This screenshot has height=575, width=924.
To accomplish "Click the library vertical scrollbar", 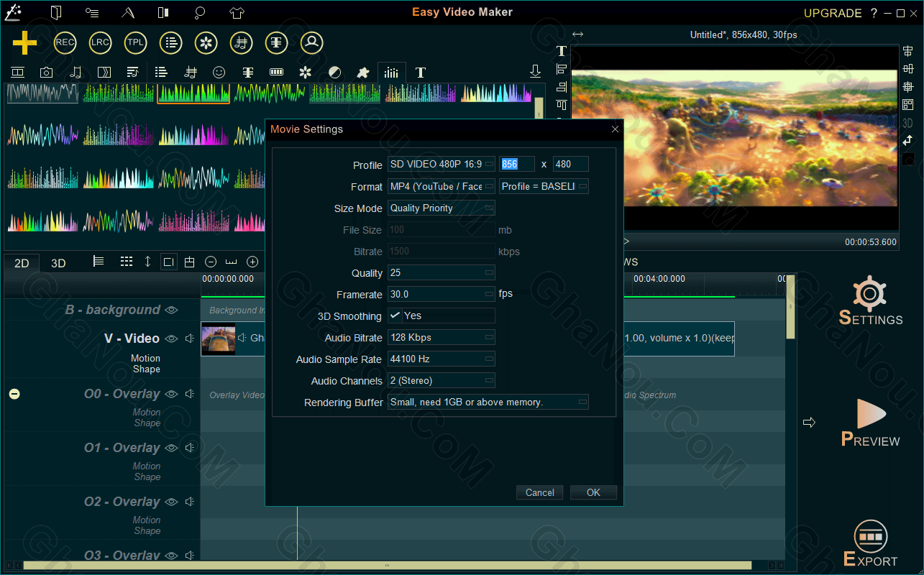I will tap(539, 109).
